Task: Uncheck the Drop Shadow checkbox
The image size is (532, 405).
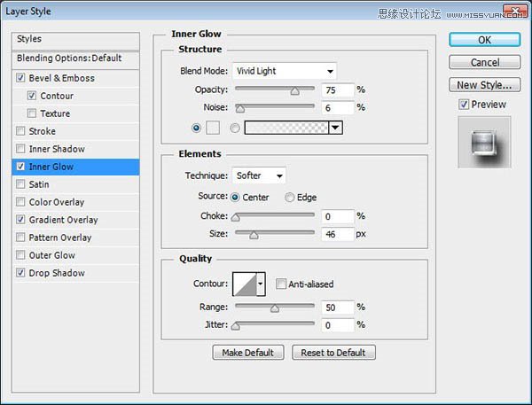Action: pos(20,273)
